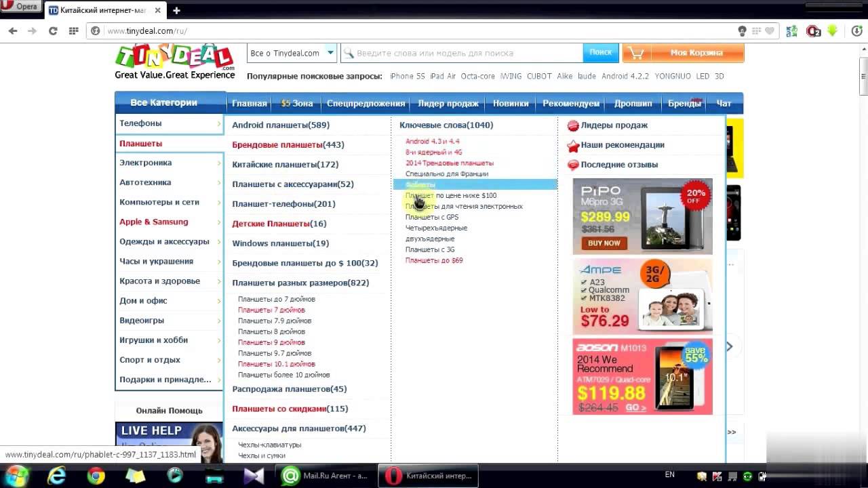The image size is (868, 488).
Task: Open Windows Start menu
Action: 16,475
